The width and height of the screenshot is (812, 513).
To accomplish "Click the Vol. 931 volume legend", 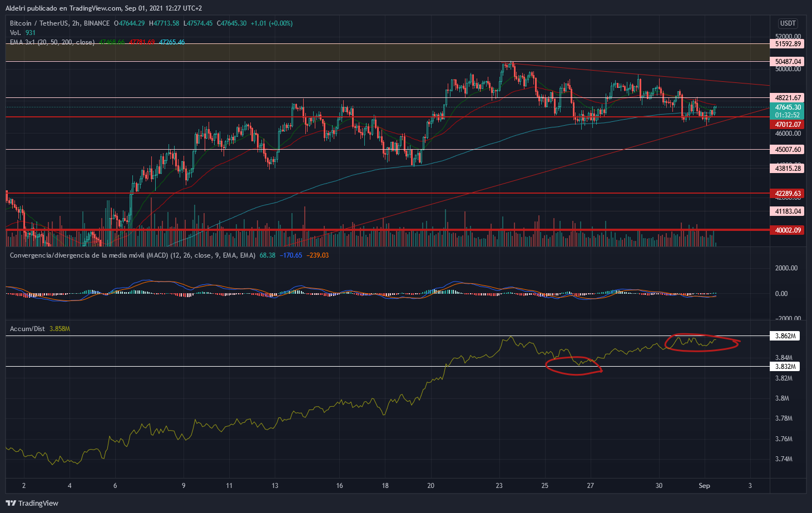I will [23, 33].
